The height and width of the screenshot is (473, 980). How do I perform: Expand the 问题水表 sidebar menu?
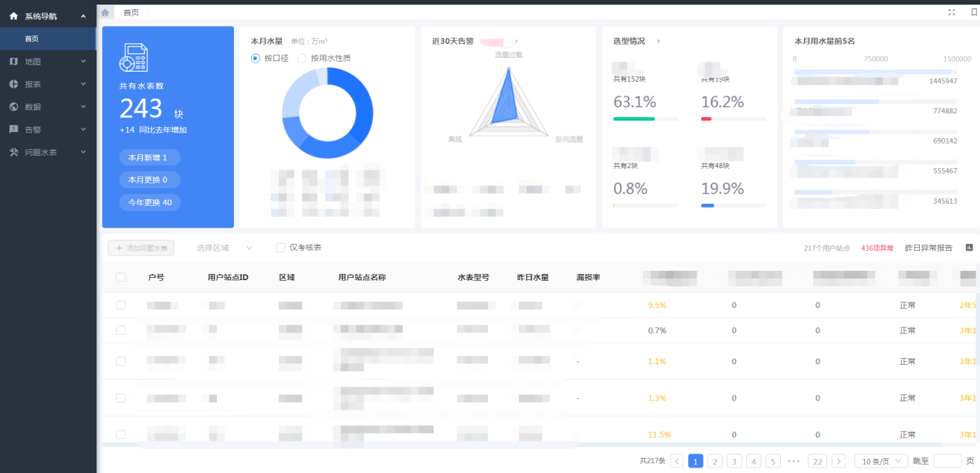pos(46,153)
